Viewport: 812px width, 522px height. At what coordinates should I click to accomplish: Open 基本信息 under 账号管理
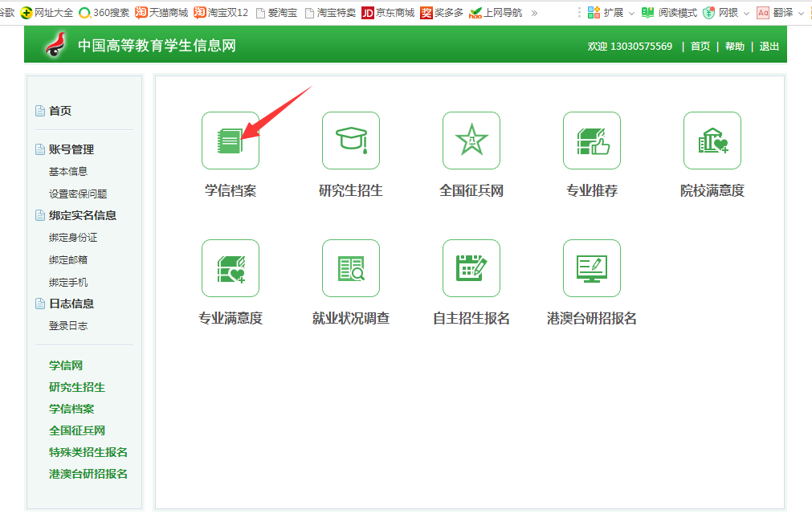pyautogui.click(x=68, y=171)
